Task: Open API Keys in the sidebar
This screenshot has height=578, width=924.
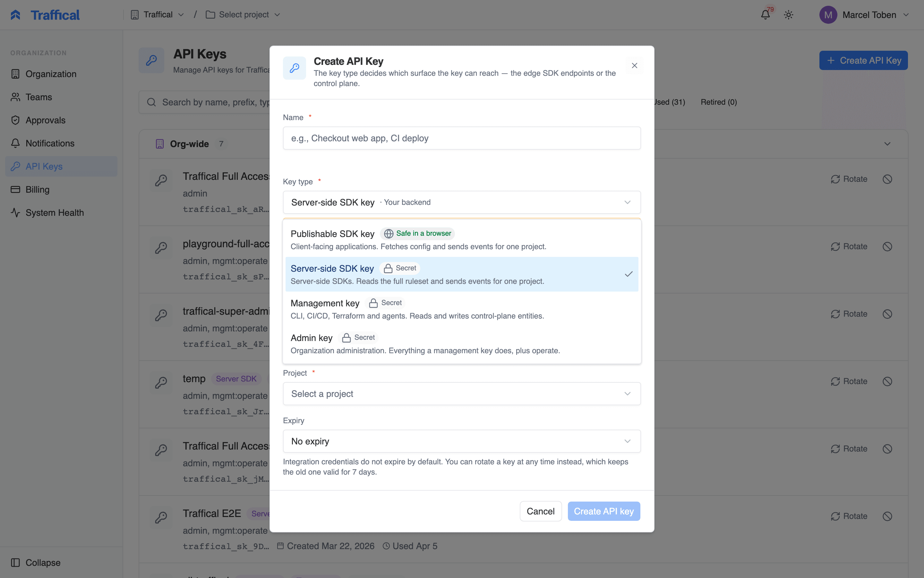Action: 61,166
